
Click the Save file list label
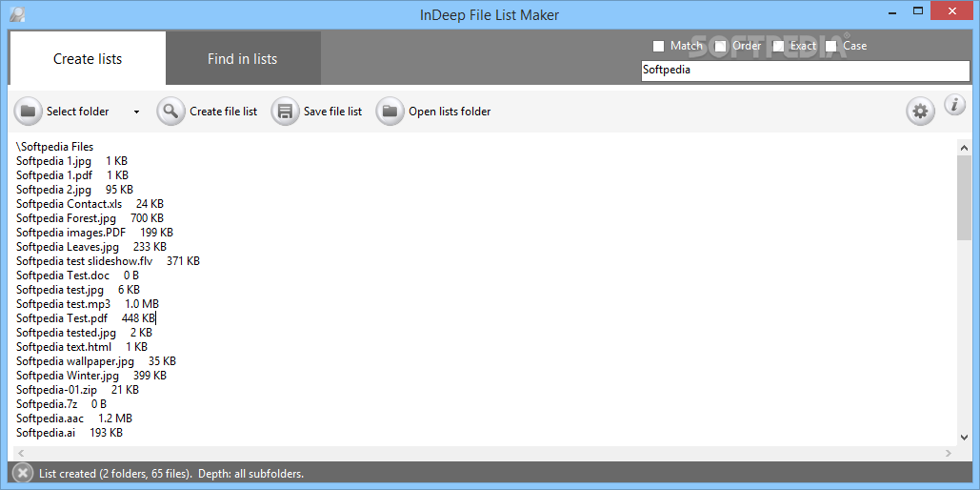[x=332, y=112]
